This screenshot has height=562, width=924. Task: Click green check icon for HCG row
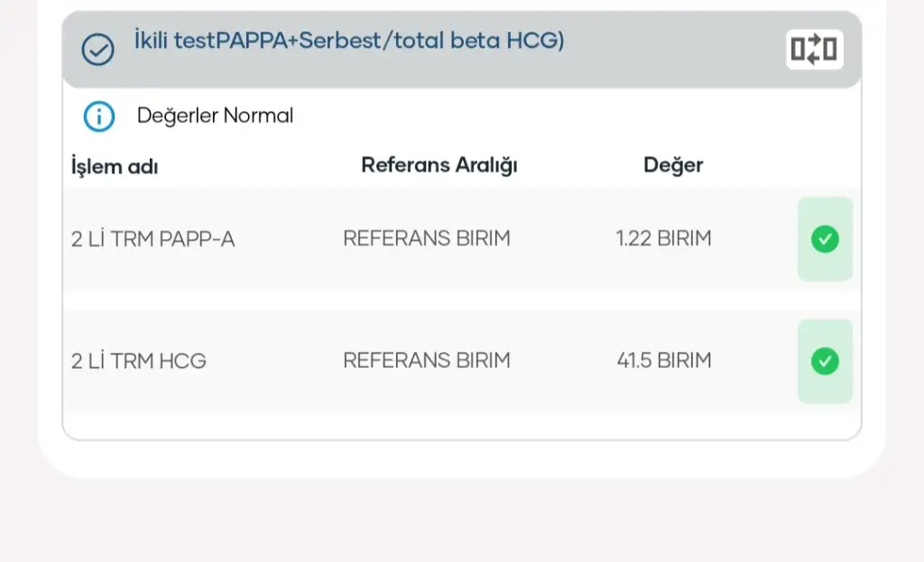[825, 361]
